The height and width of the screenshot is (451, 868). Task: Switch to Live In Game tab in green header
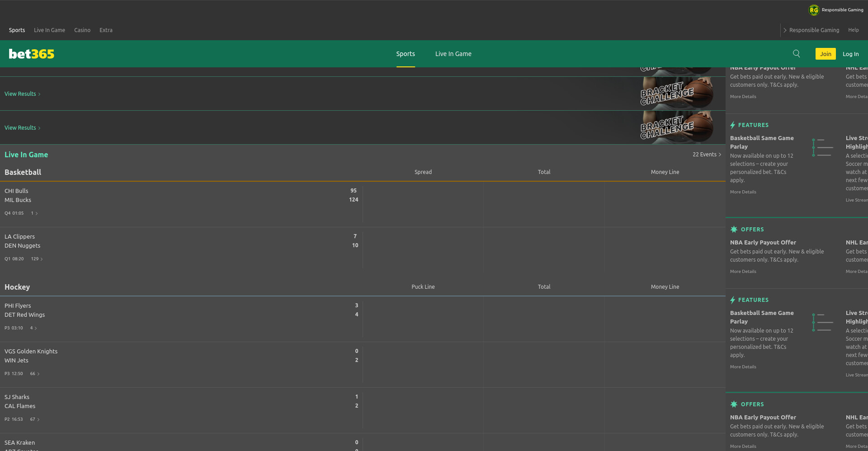point(453,54)
